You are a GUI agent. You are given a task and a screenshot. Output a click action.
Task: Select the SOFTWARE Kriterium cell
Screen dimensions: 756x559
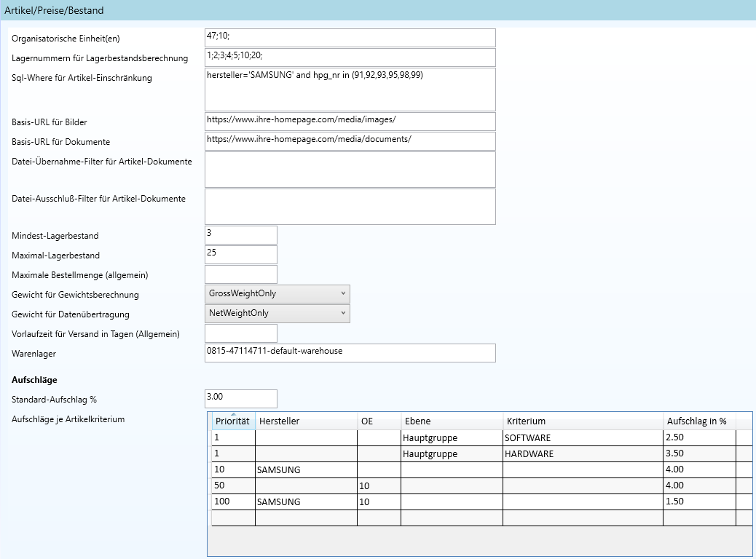pyautogui.click(x=583, y=438)
